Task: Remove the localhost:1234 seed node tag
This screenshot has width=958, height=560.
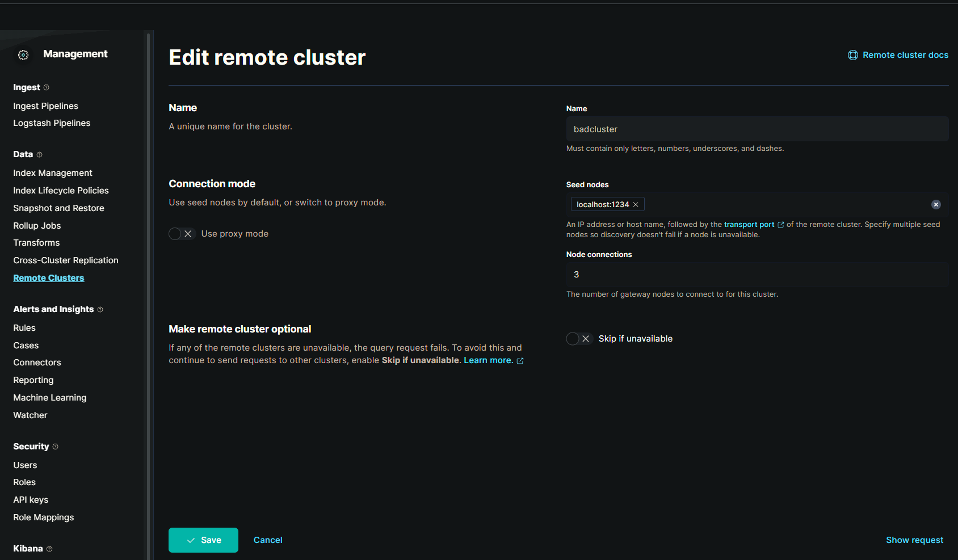Action: click(x=636, y=204)
